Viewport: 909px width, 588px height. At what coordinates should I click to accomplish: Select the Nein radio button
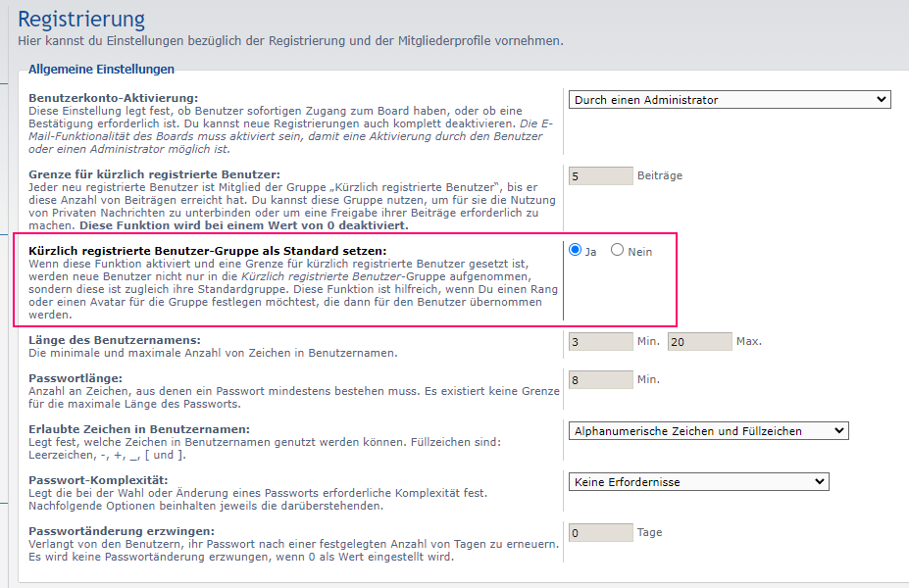[618, 251]
